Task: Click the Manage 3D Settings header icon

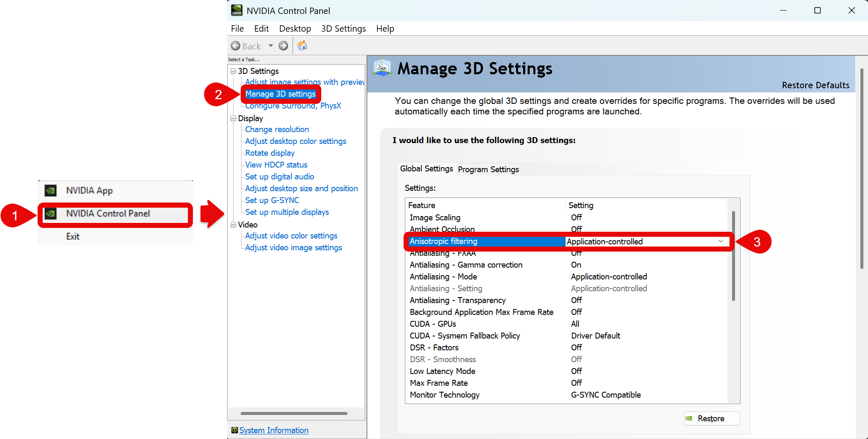Action: 382,68
